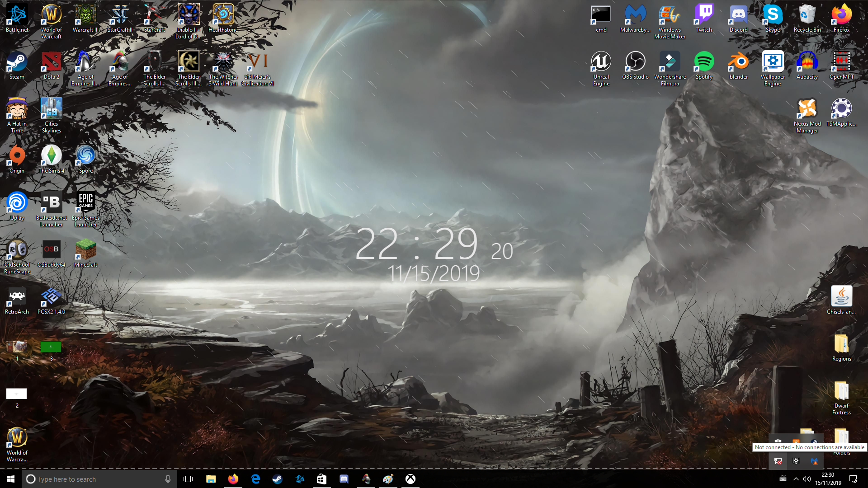Image resolution: width=868 pixels, height=488 pixels.
Task: Activate the search microphone icon
Action: click(168, 479)
